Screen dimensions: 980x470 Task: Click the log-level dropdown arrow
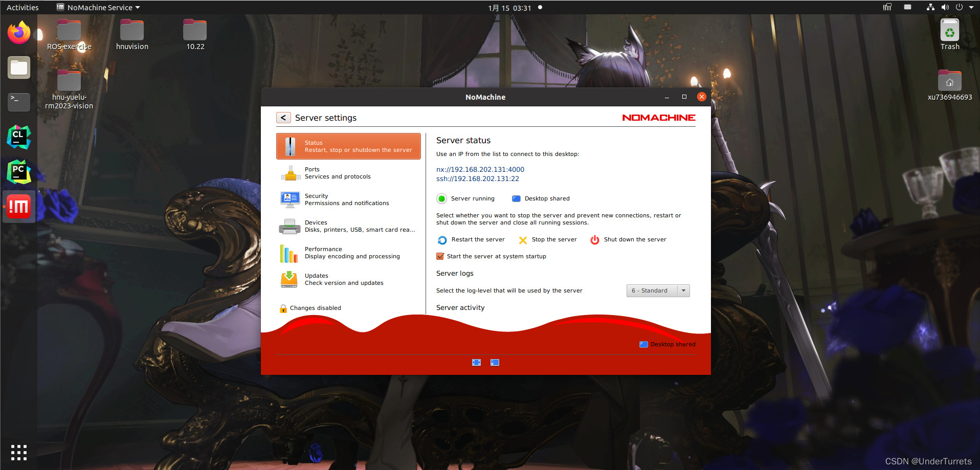point(683,290)
